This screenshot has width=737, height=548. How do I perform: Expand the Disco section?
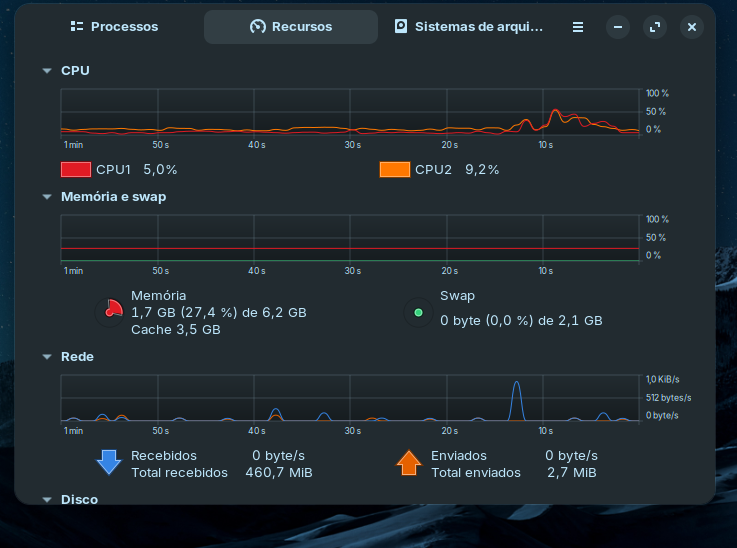click(47, 499)
